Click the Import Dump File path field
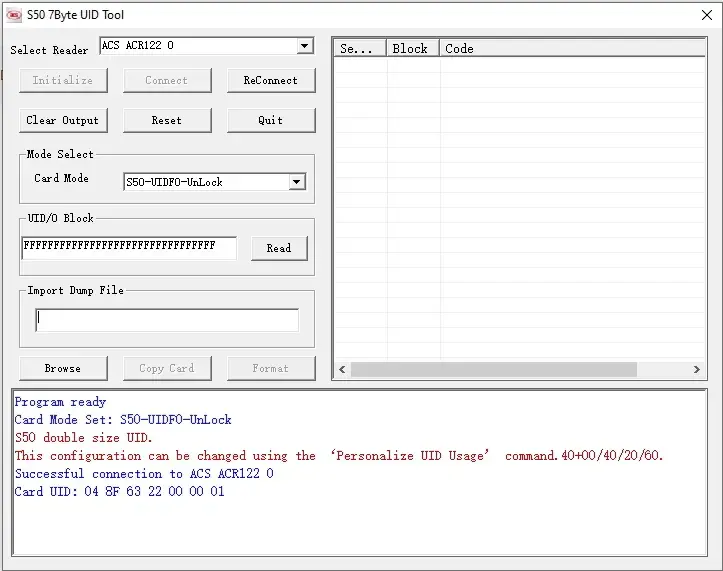Screen dimensions: 723x571 tap(167, 320)
